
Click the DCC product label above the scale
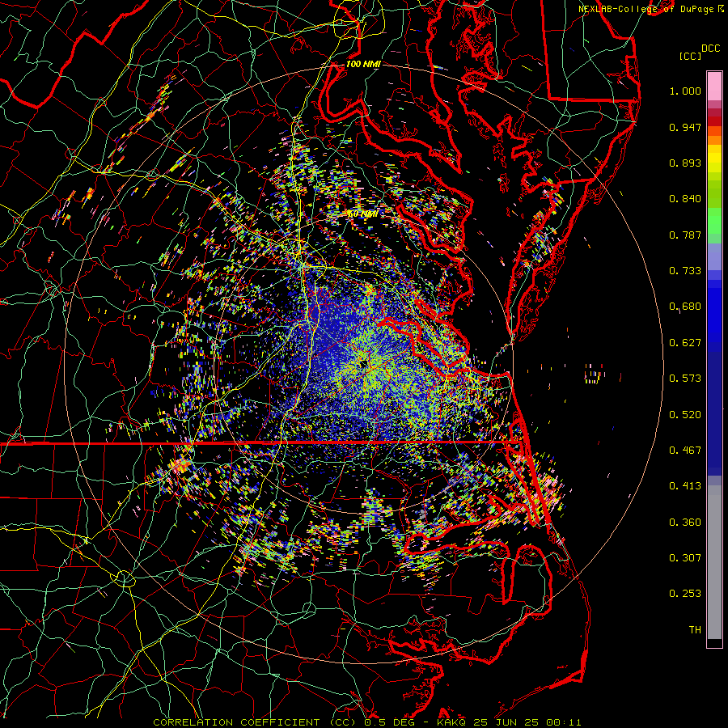[x=711, y=48]
